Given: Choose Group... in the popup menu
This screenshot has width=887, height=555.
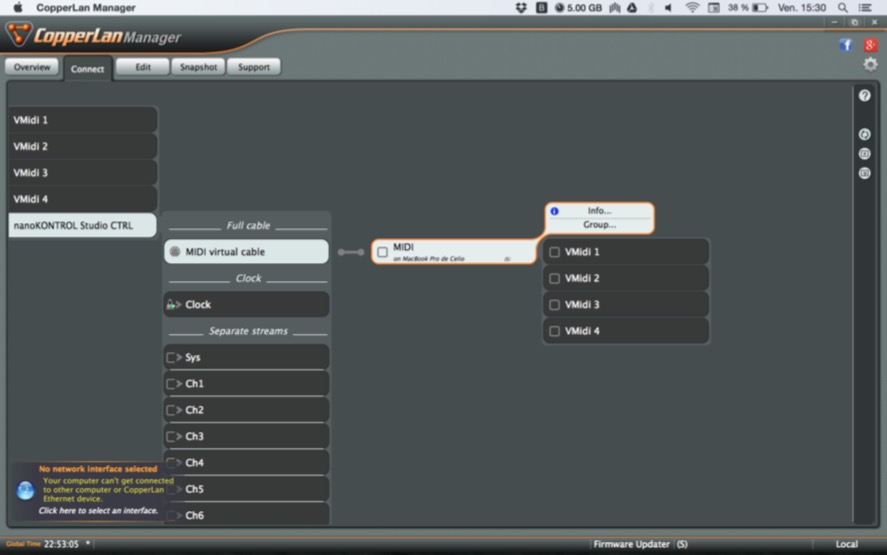Looking at the screenshot, I should [x=599, y=225].
